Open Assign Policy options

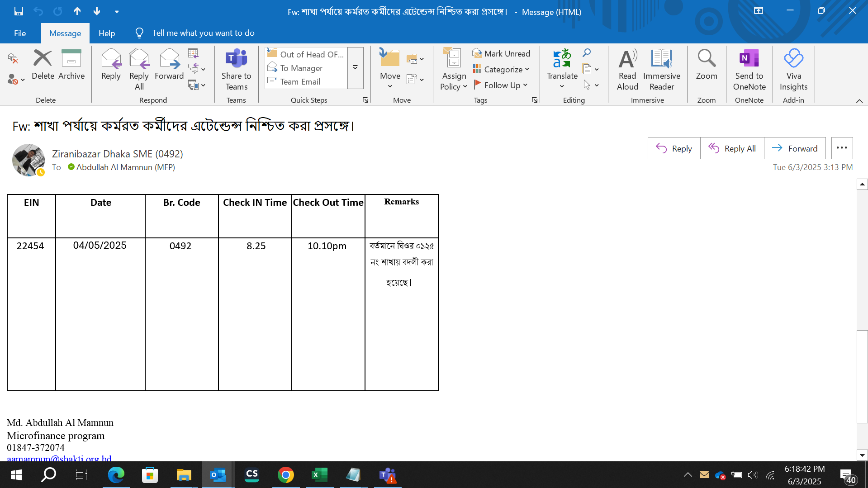[454, 70]
